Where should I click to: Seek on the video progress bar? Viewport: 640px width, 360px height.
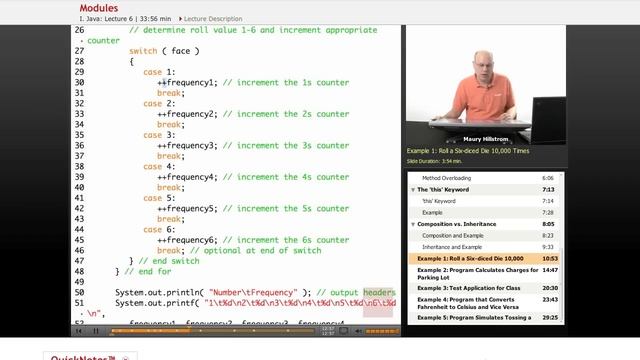pyautogui.click(x=212, y=331)
